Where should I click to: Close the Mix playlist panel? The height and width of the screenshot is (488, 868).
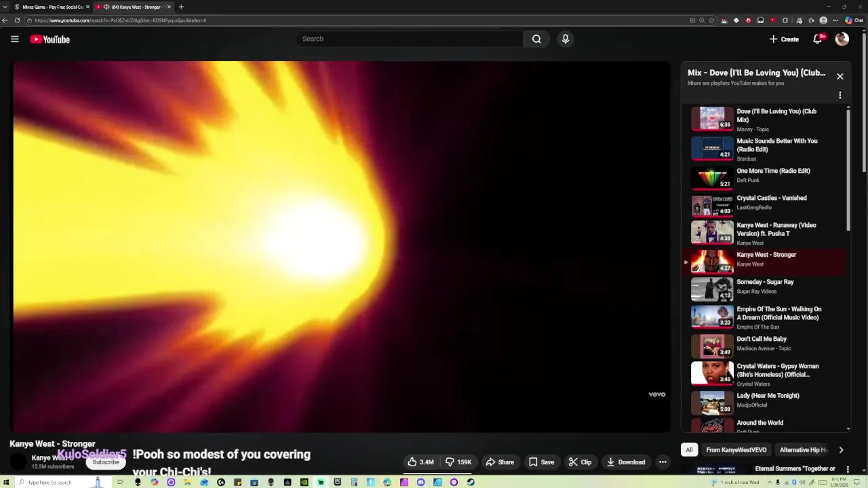tap(840, 77)
